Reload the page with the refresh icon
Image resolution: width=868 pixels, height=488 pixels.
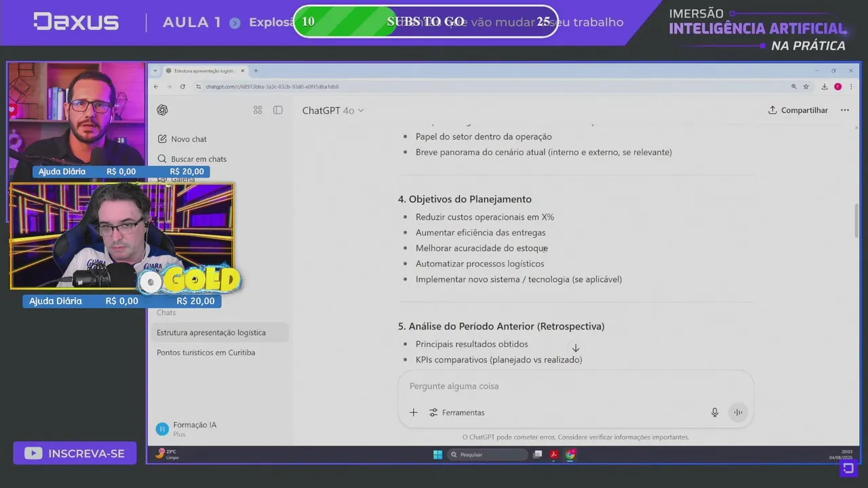182,87
